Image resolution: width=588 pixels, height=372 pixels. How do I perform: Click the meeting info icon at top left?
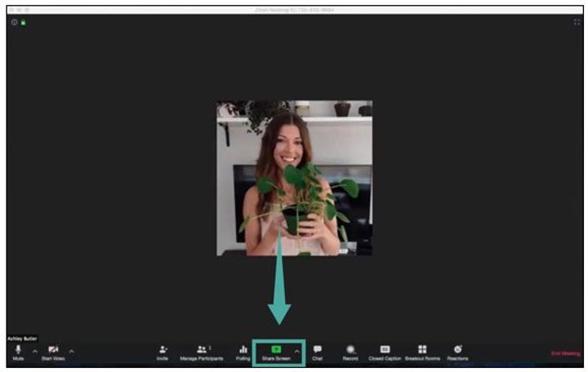[14, 22]
